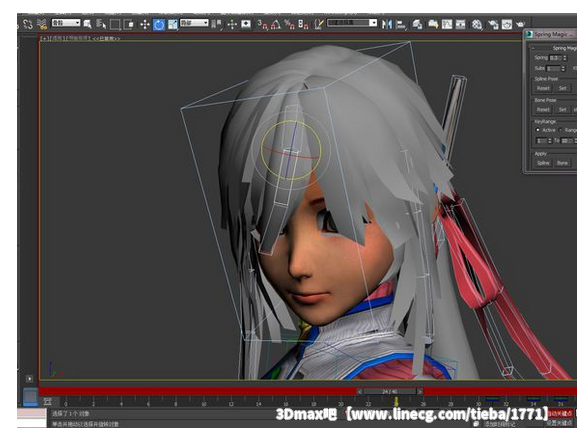Image resolution: width=588 pixels, height=433 pixels.
Task: Toggle the Percent Snap icon
Action: tap(289, 25)
